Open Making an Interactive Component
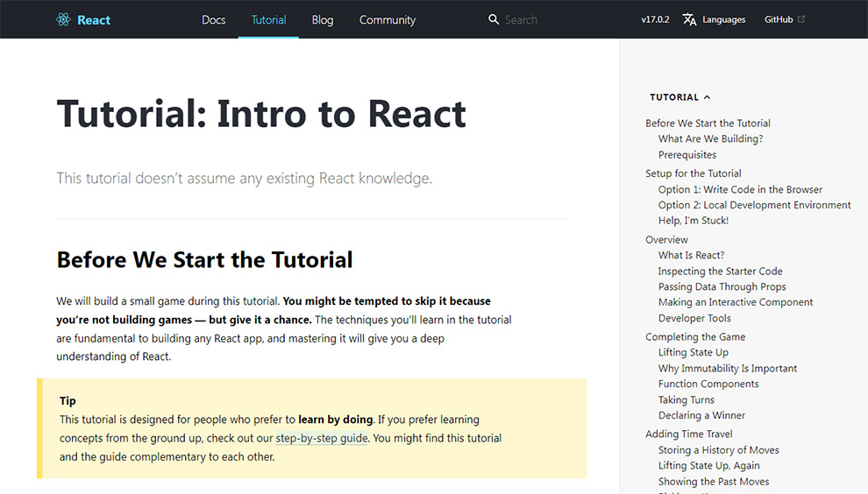868x494 pixels. pos(736,302)
